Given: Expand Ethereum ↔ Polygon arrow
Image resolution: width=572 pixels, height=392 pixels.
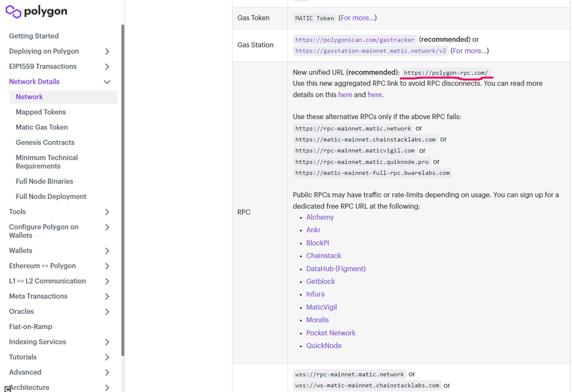Looking at the screenshot, I should click(107, 266).
